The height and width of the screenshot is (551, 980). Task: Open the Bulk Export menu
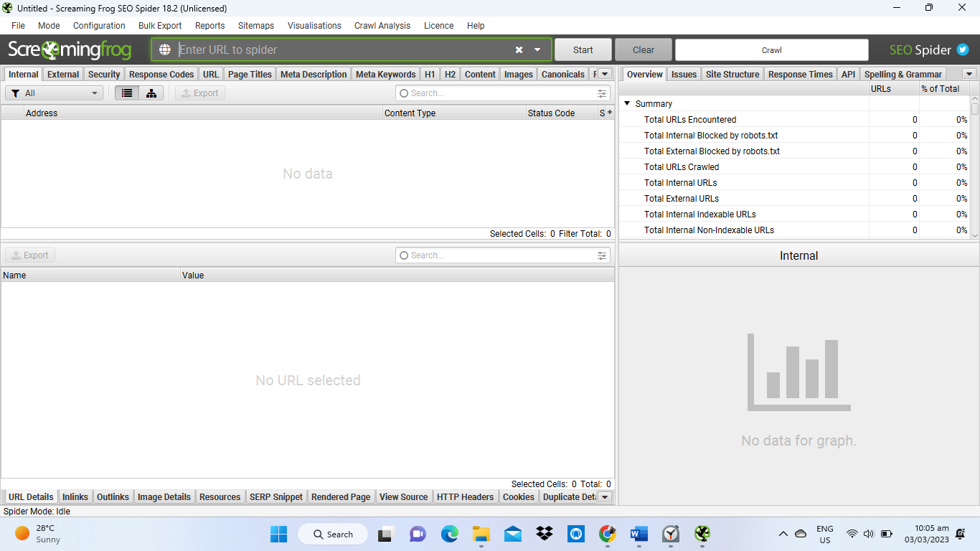coord(160,25)
